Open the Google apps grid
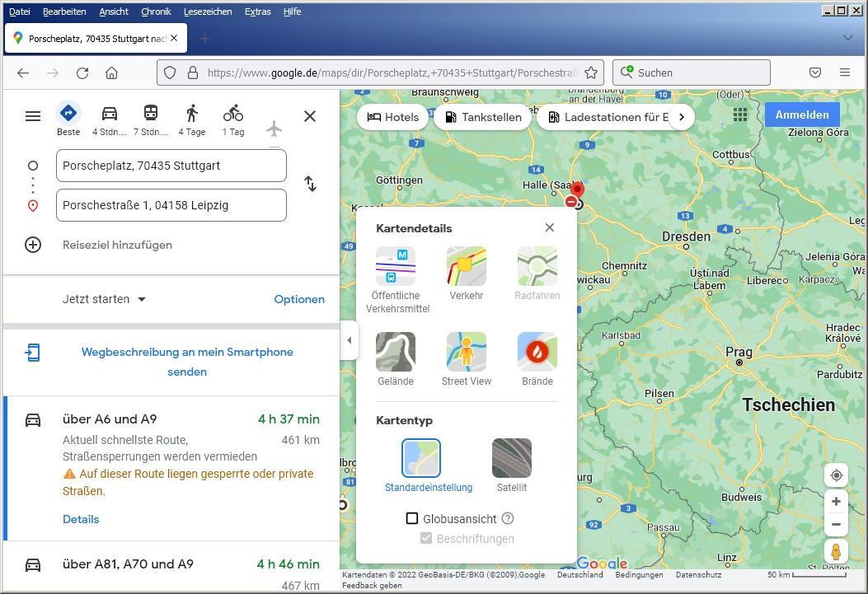The image size is (868, 594). tap(739, 115)
